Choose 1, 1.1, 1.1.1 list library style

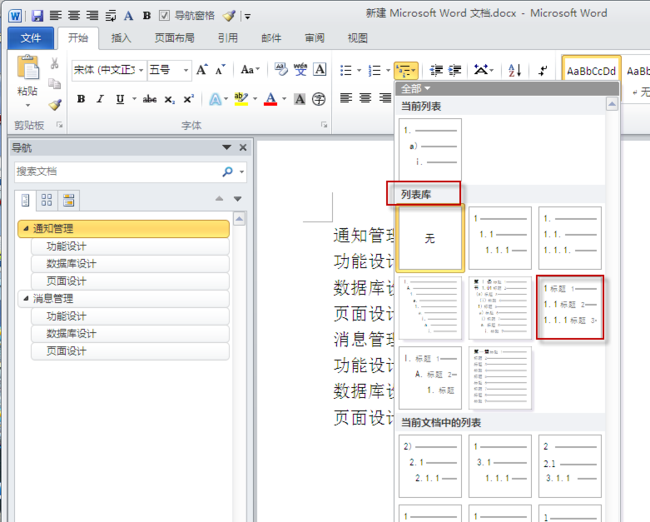(x=500, y=238)
